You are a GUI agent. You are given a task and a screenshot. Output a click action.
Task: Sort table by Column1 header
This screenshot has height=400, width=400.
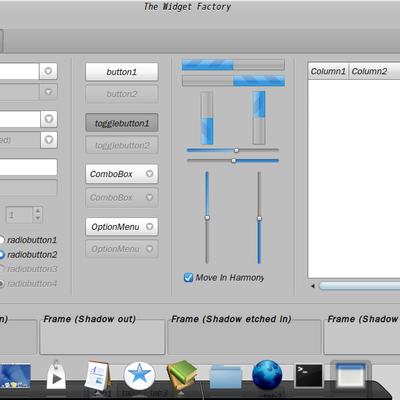click(x=328, y=71)
